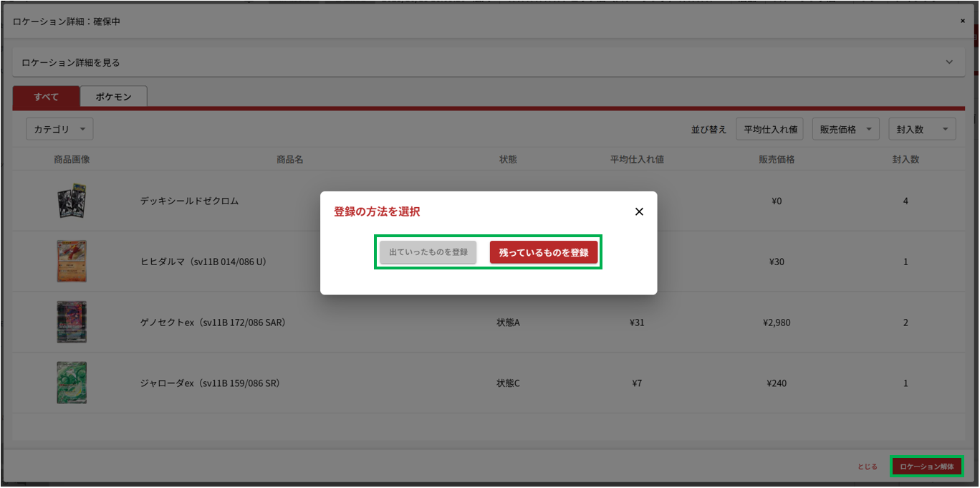
Task: Click the とじる link
Action: pos(867,467)
